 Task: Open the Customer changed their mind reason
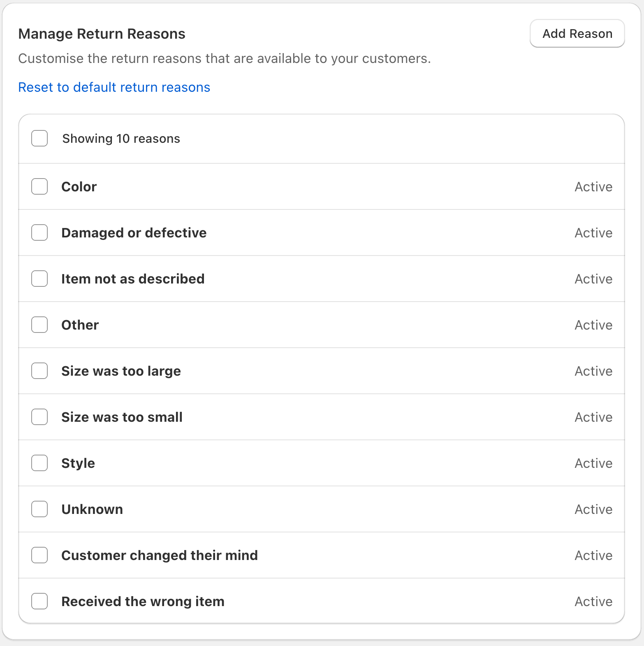[x=160, y=555]
